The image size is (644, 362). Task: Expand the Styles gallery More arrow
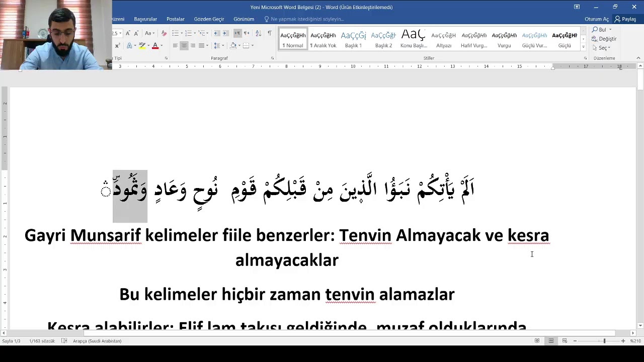(x=583, y=47)
